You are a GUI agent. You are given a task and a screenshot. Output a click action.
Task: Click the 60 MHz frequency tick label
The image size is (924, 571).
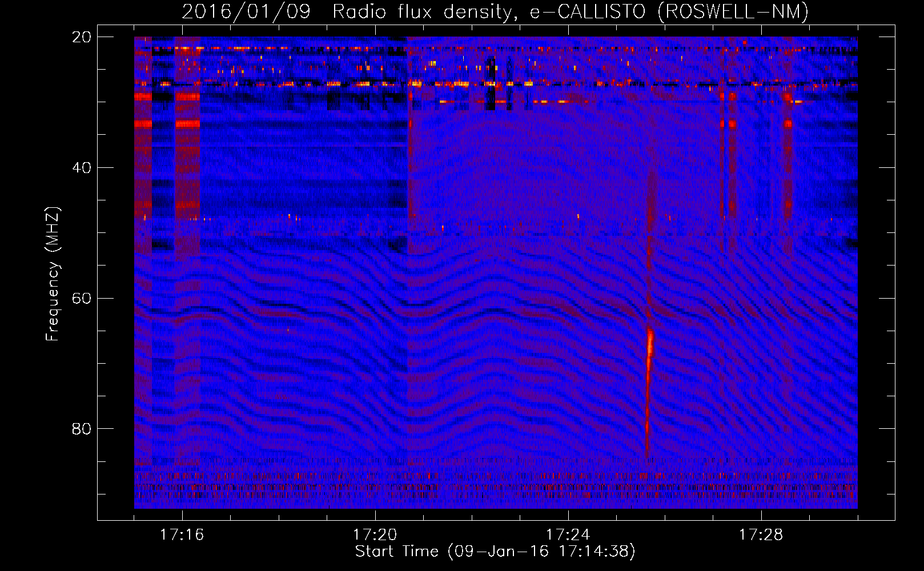coord(82,298)
